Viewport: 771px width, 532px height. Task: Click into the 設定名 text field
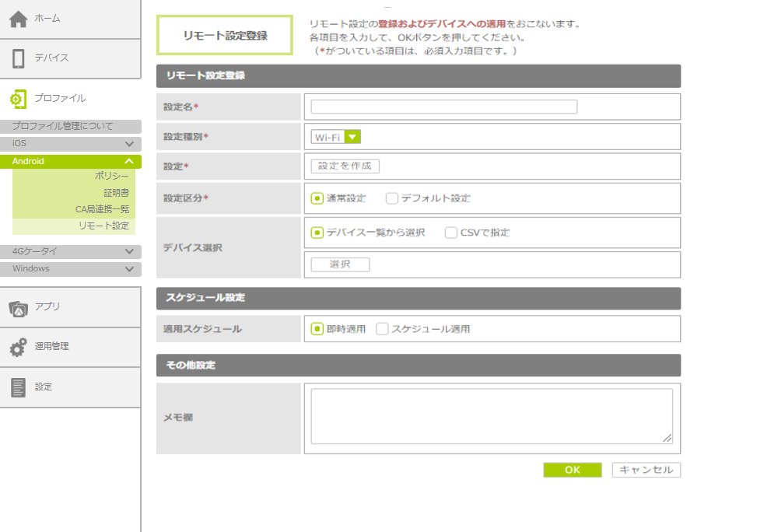pos(444,107)
